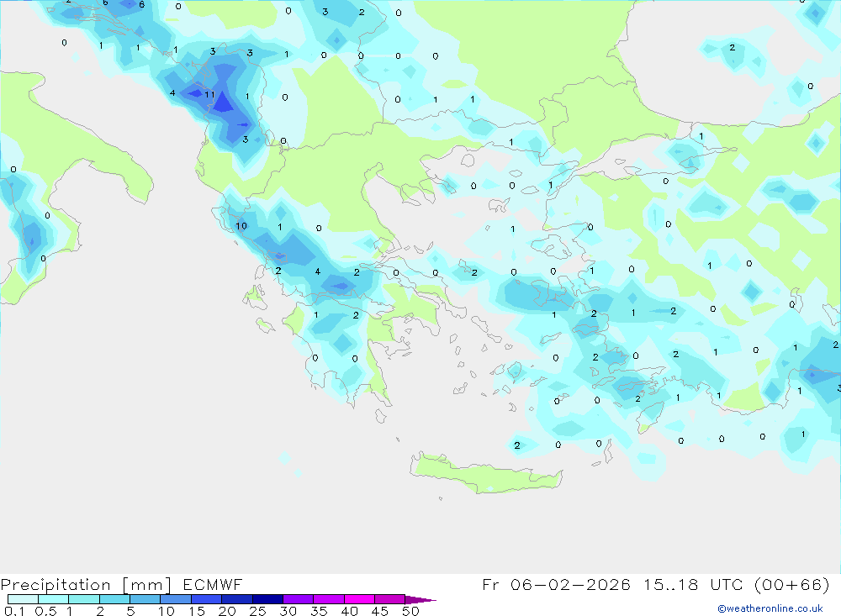Viewport: 841px width, 616px height.
Task: Click the '40' legend scale label
Action: (x=349, y=611)
